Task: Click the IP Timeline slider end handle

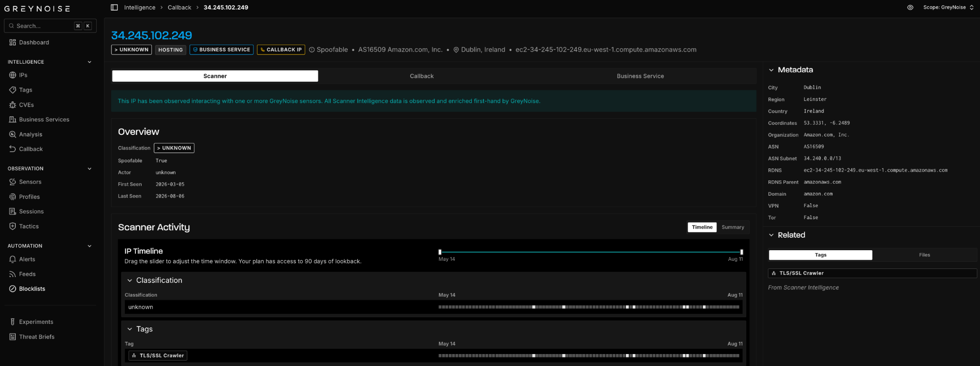Action: tap(741, 252)
